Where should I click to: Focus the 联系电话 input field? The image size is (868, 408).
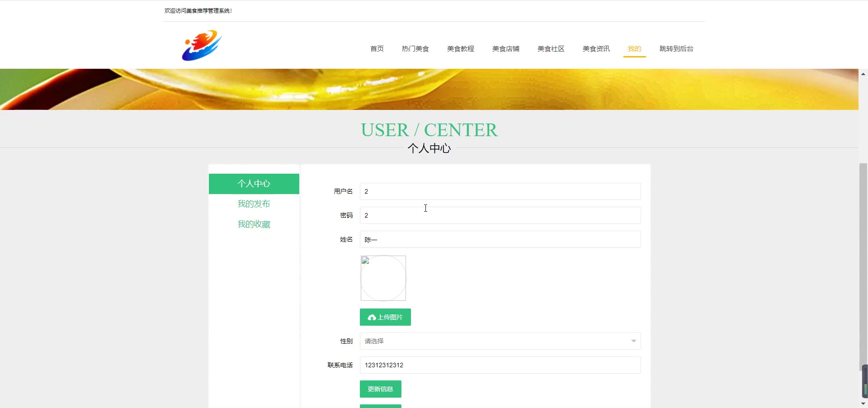point(500,365)
